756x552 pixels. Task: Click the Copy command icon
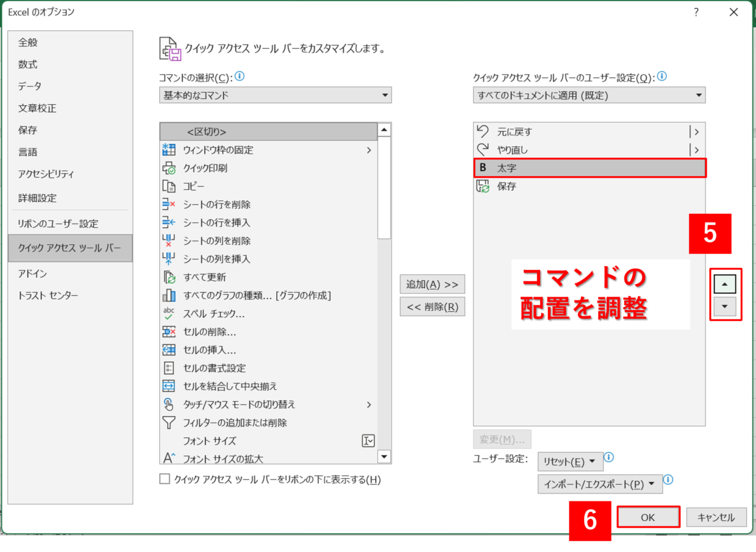169,186
